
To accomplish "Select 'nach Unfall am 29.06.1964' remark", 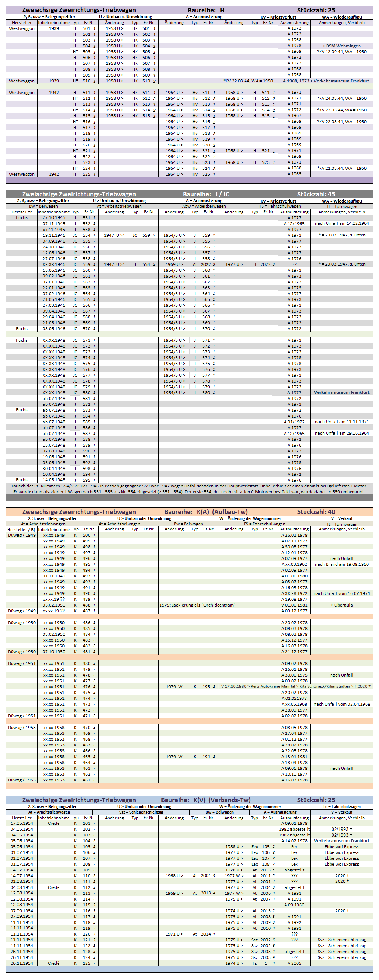I will (x=341, y=433).
